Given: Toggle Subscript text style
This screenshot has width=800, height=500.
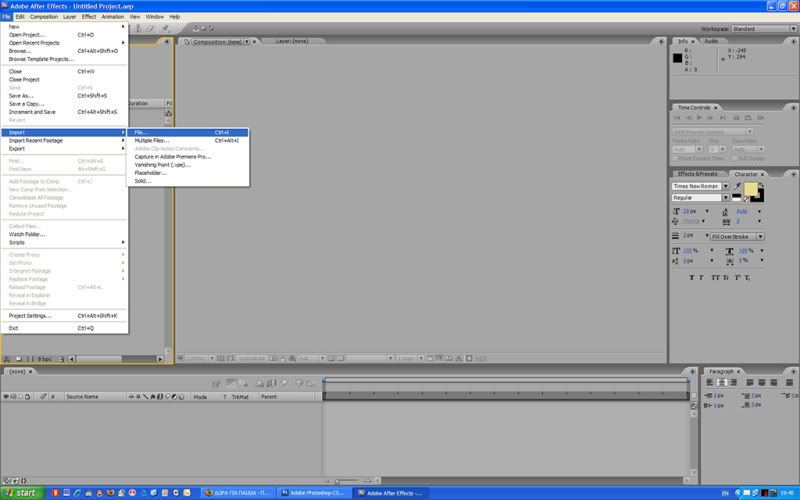Looking at the screenshot, I should tap(747, 278).
